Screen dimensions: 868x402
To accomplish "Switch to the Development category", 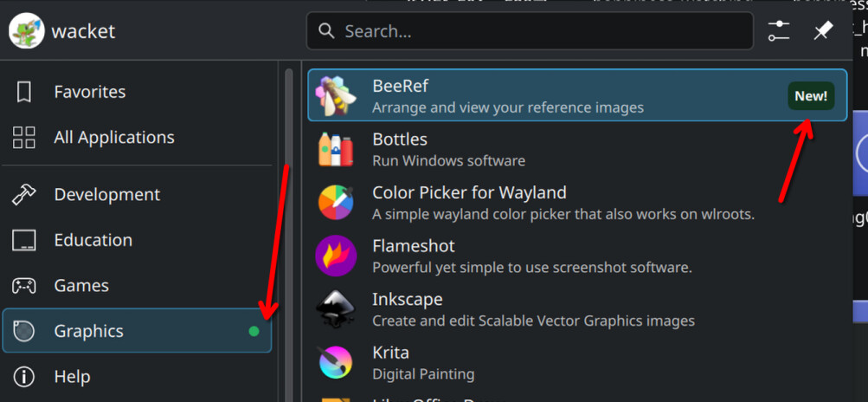I will [x=106, y=195].
